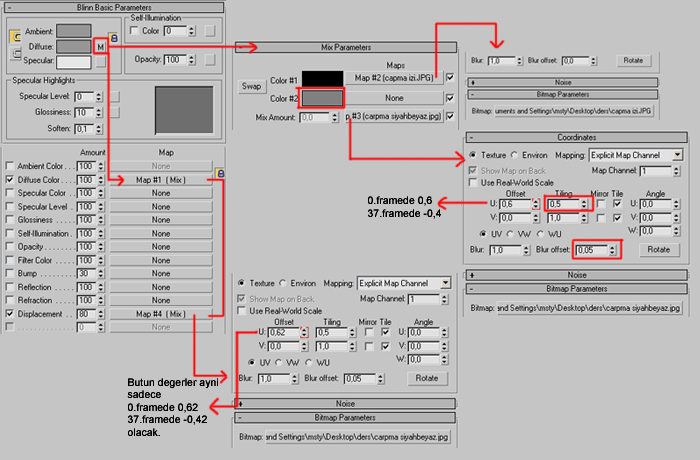
Task: Enable the Ambient Color map checkbox
Action: click(11, 166)
